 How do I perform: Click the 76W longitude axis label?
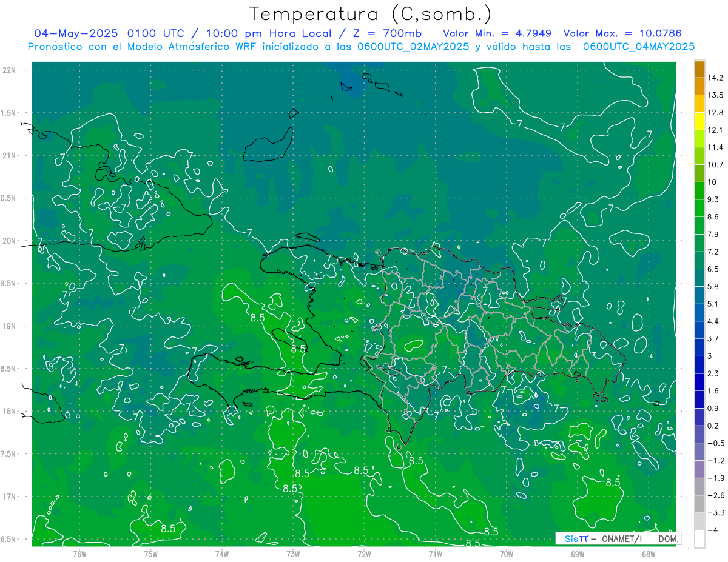pyautogui.click(x=79, y=554)
